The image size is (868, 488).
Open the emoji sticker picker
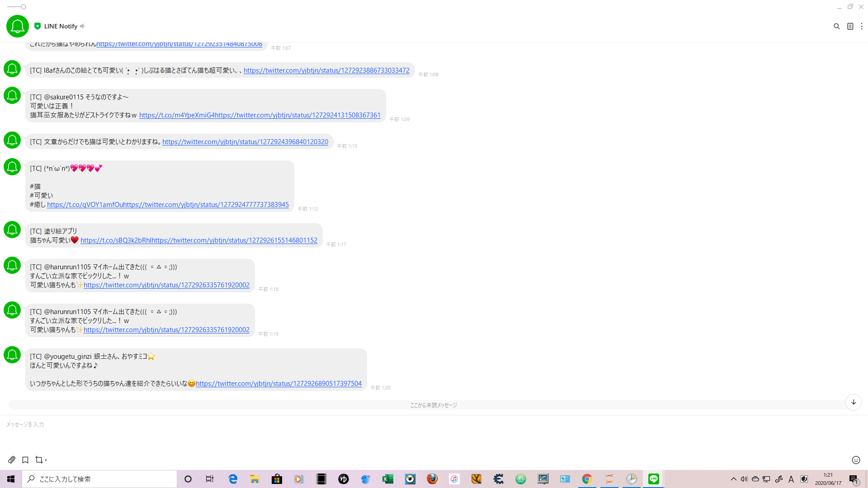(x=856, y=460)
